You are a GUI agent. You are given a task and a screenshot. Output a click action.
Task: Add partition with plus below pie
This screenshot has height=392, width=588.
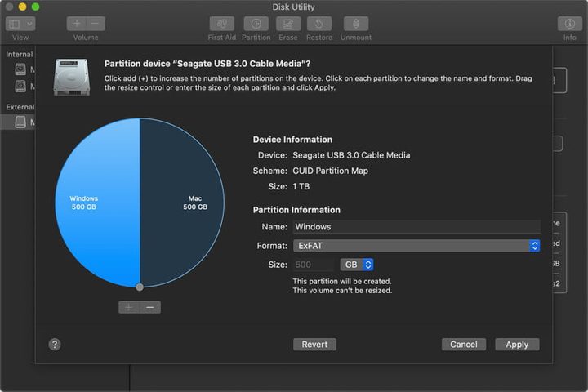(129, 307)
